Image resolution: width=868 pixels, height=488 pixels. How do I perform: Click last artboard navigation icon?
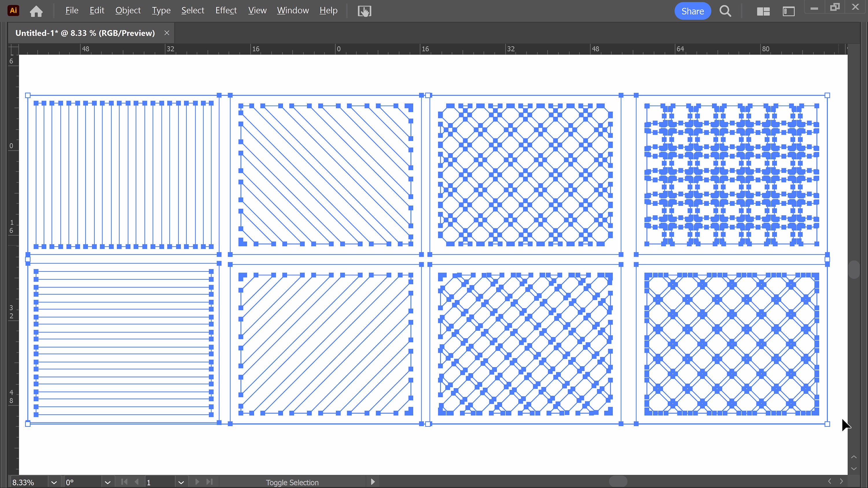pos(209,482)
